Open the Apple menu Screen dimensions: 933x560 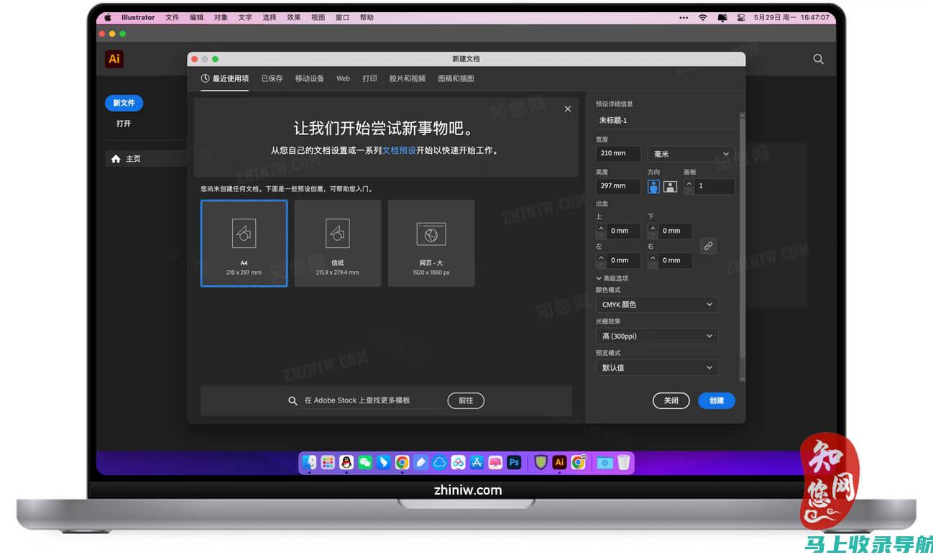coord(108,17)
